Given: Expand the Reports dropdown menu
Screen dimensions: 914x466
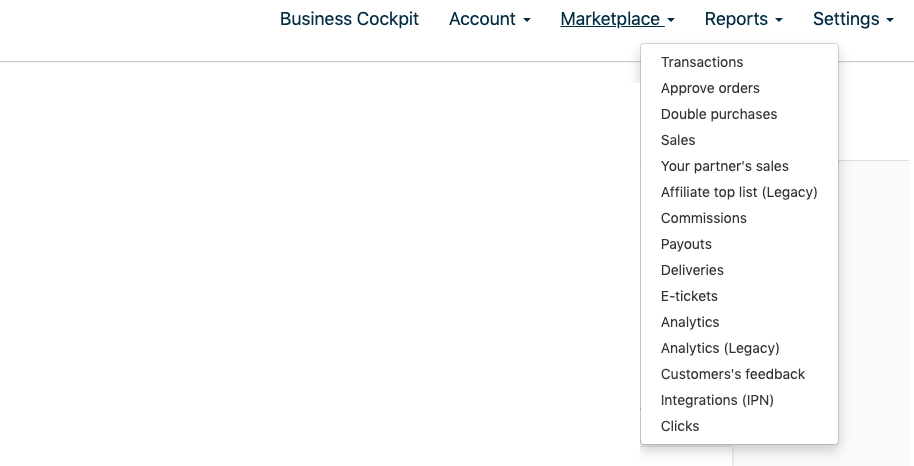Looking at the screenshot, I should pyautogui.click(x=743, y=19).
